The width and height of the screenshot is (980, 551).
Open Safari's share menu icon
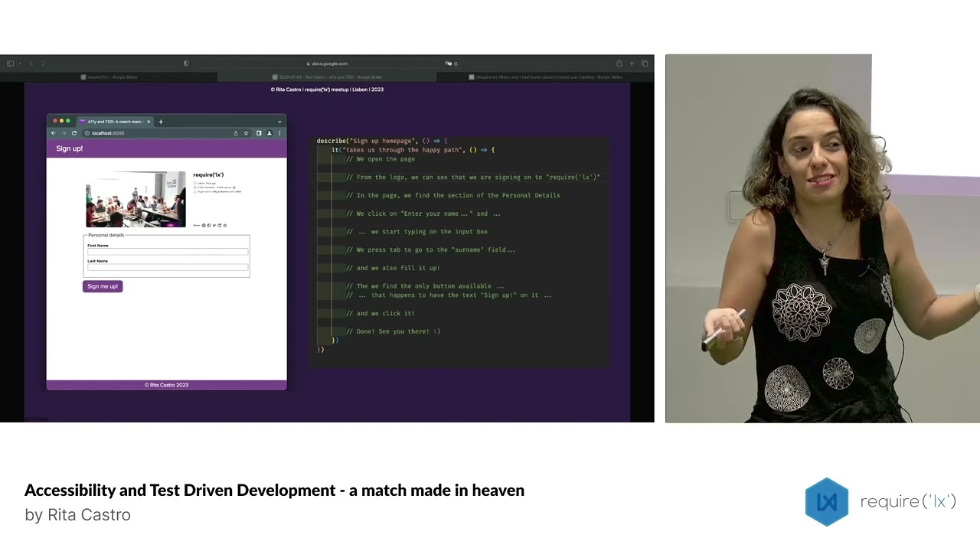619,64
